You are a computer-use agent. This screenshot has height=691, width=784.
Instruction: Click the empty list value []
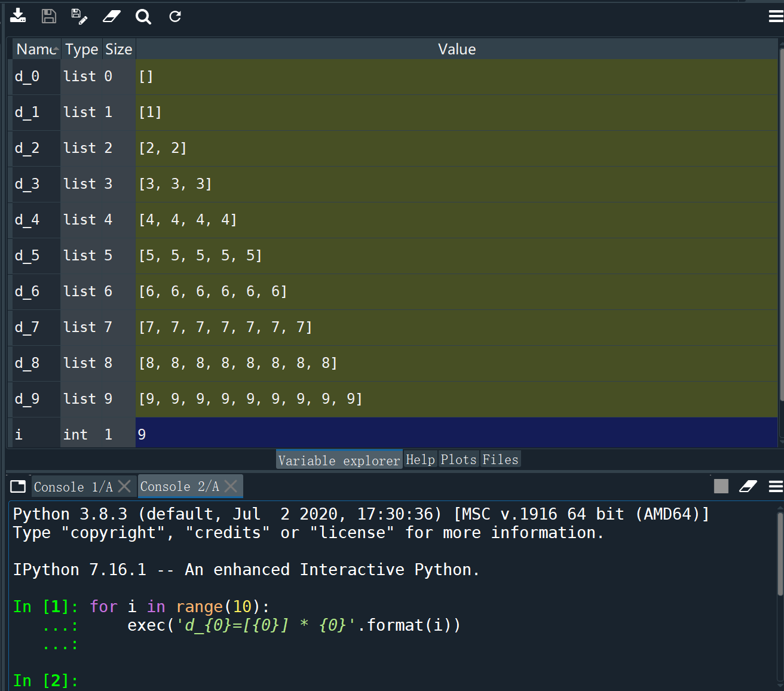(457, 76)
